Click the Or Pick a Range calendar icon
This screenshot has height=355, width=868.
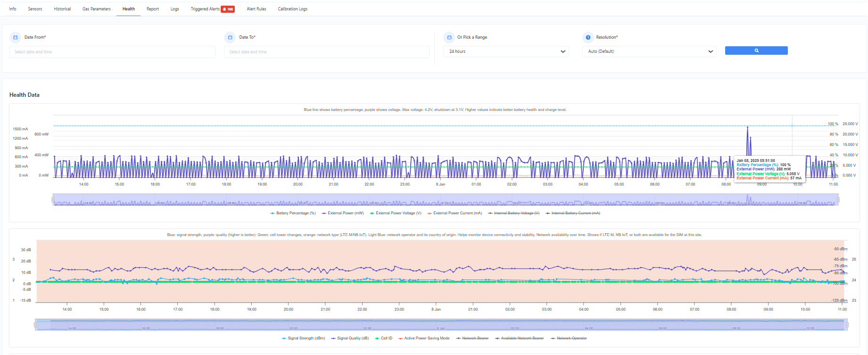tap(449, 37)
